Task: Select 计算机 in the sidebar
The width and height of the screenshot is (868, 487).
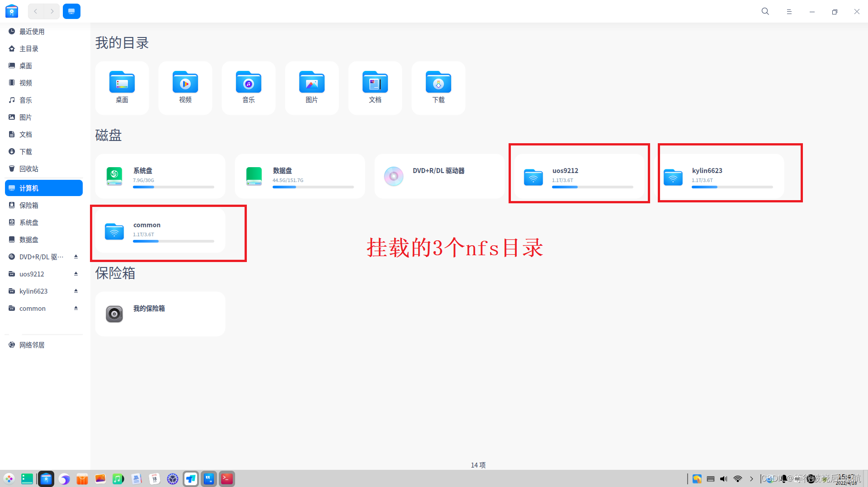Action: (30, 188)
